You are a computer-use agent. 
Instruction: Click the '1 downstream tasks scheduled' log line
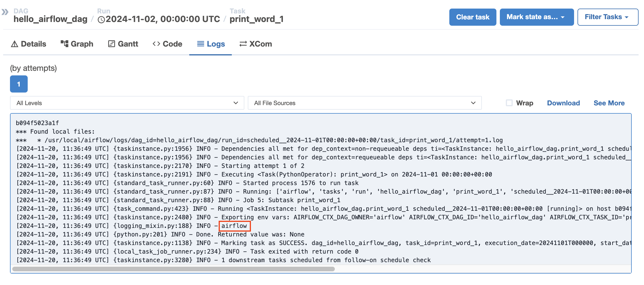(x=224, y=260)
